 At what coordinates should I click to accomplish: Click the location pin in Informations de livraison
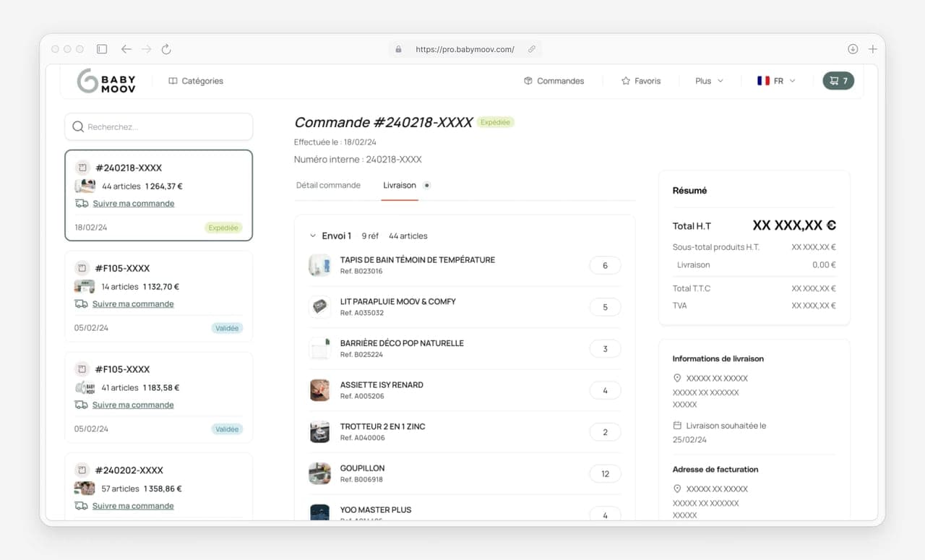(677, 379)
